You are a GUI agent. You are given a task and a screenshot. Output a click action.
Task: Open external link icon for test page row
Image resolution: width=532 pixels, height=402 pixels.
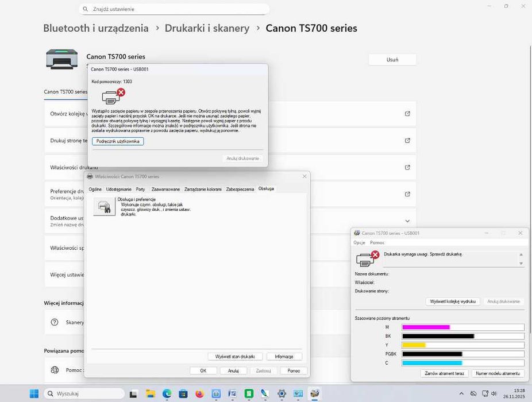coord(407,141)
